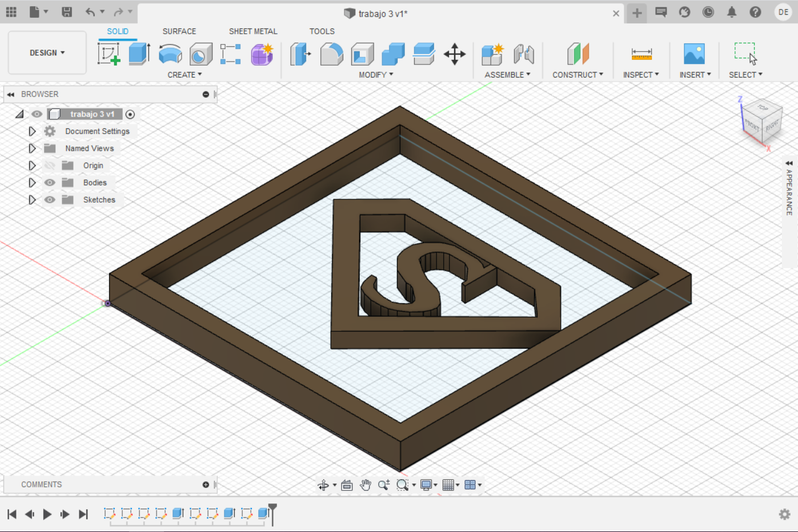Open a new design tab
Viewport: 798px width, 532px height.
tap(637, 13)
